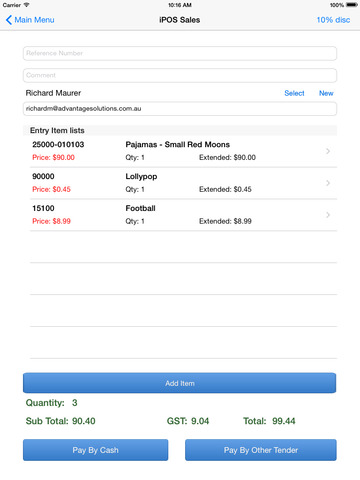360x480 pixels.
Task: Open item code 25000-010103
Action: [58, 145]
